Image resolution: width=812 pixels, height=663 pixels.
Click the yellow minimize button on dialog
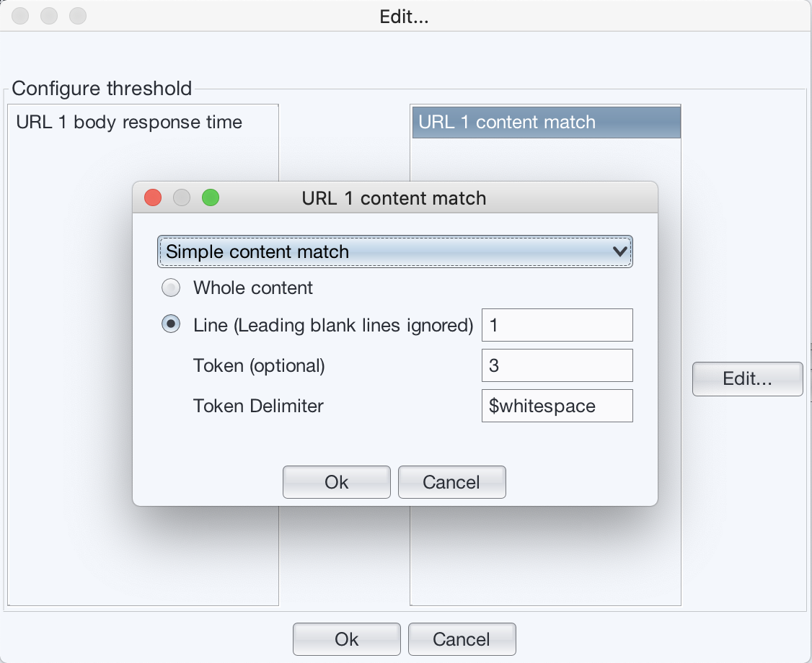tap(181, 197)
